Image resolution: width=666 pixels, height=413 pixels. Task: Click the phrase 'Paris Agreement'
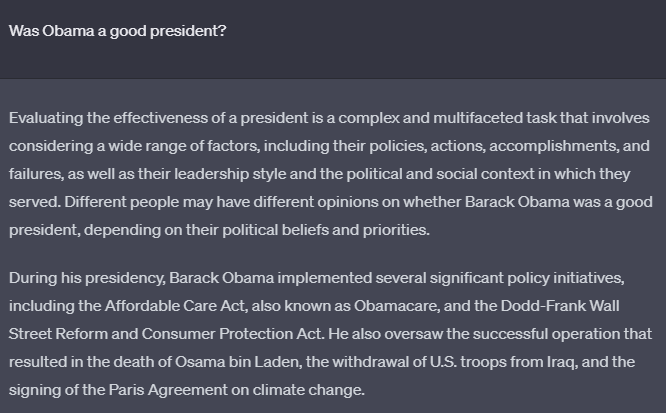(x=168, y=390)
